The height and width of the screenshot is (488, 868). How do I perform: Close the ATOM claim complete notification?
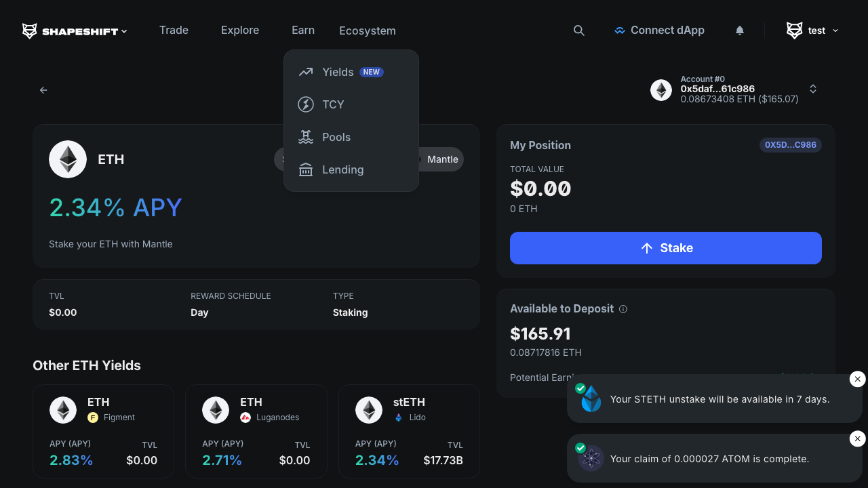(857, 439)
